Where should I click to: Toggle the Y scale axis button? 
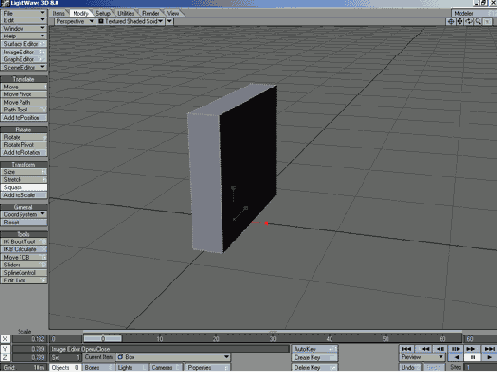5,349
